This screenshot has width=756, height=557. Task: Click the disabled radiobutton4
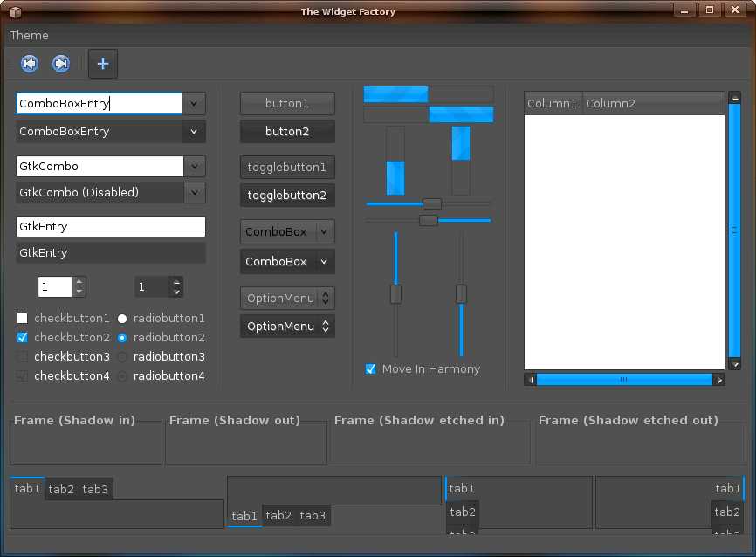coord(122,376)
